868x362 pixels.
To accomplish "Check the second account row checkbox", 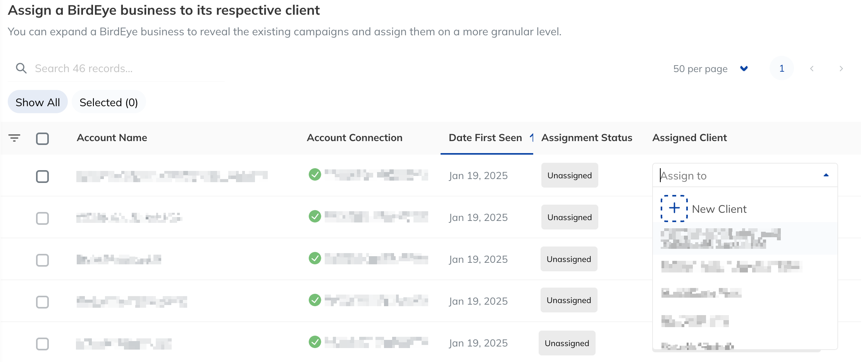I will point(42,218).
